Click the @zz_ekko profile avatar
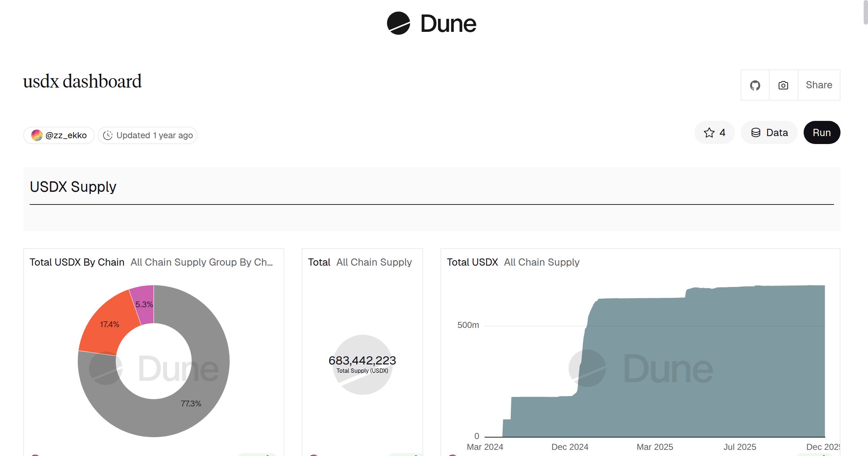The height and width of the screenshot is (456, 868). click(x=37, y=135)
